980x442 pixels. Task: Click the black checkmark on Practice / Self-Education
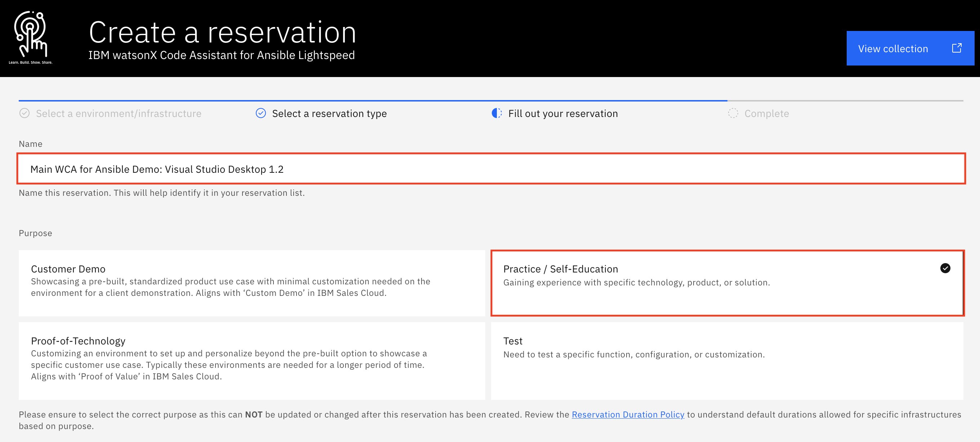point(945,268)
